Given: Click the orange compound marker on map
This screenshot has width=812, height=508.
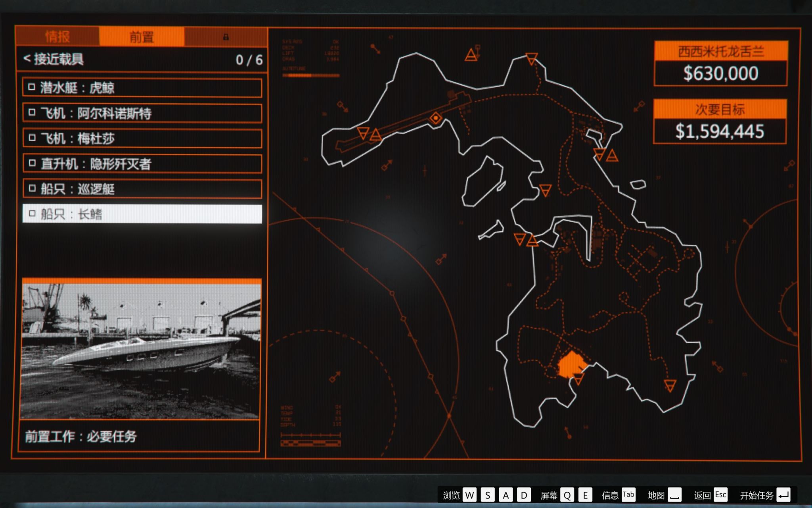Looking at the screenshot, I should click(571, 365).
